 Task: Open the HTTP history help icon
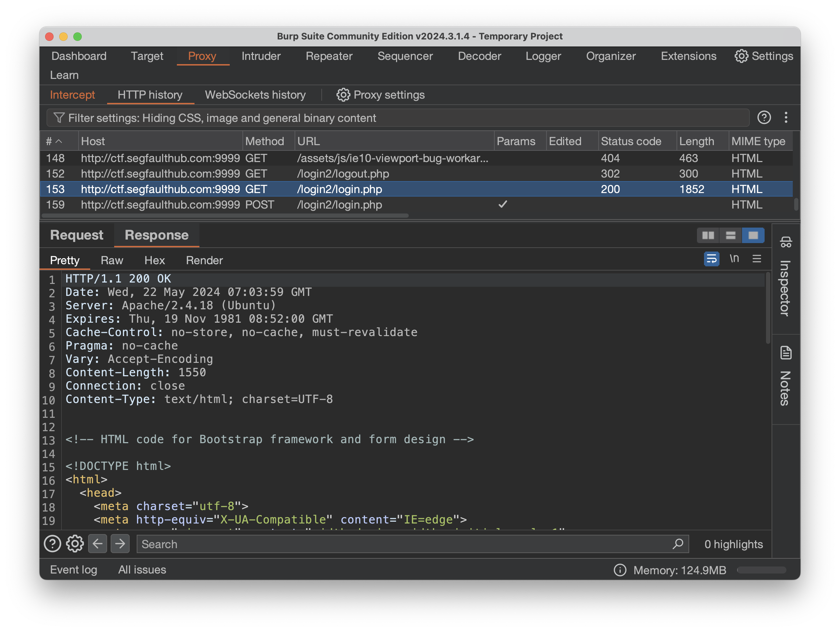[764, 118]
